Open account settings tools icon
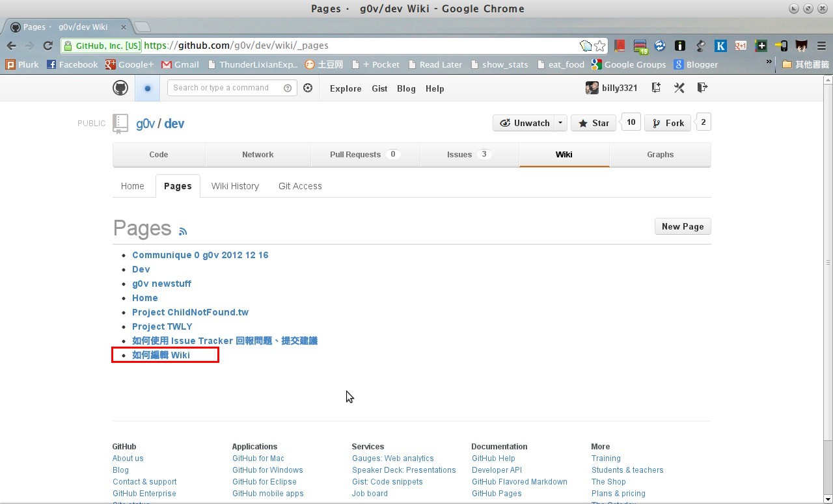 click(x=679, y=88)
